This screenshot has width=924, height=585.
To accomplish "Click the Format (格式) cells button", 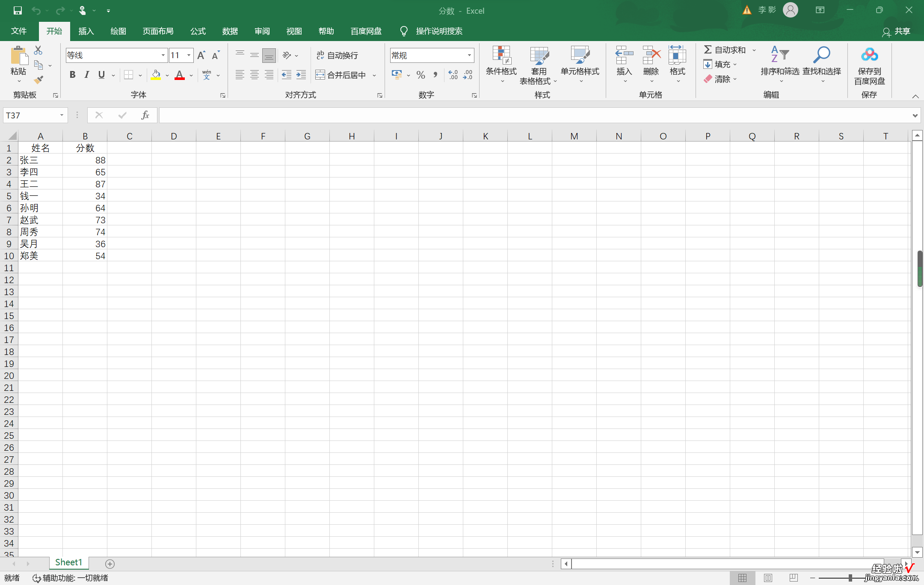I will [678, 64].
